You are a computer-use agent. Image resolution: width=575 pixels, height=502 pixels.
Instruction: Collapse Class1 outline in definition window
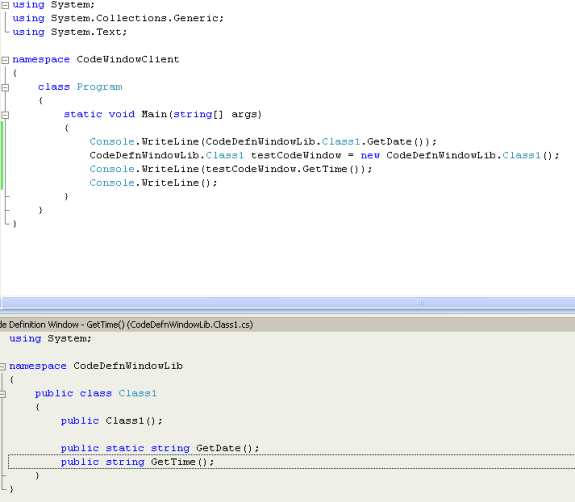[x=3, y=394]
